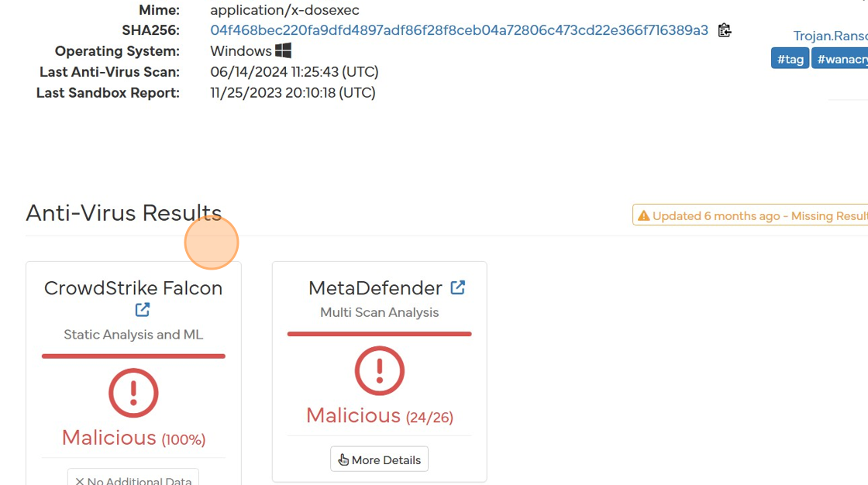
Task: Click the CrowdStrike Falcon card title
Action: (x=133, y=288)
